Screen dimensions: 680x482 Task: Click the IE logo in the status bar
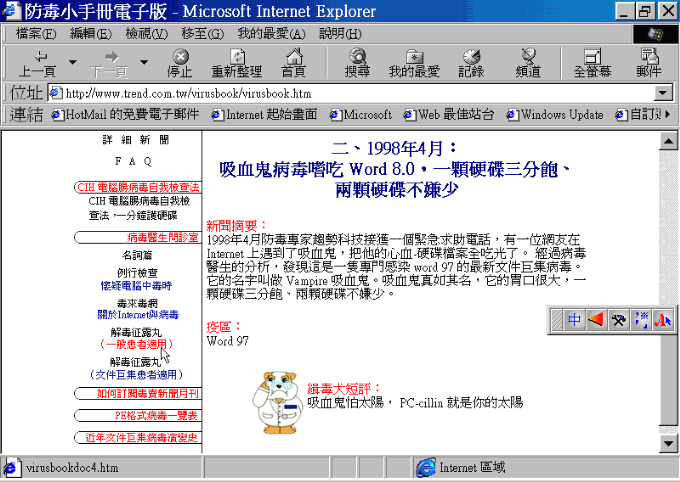pos(426,468)
